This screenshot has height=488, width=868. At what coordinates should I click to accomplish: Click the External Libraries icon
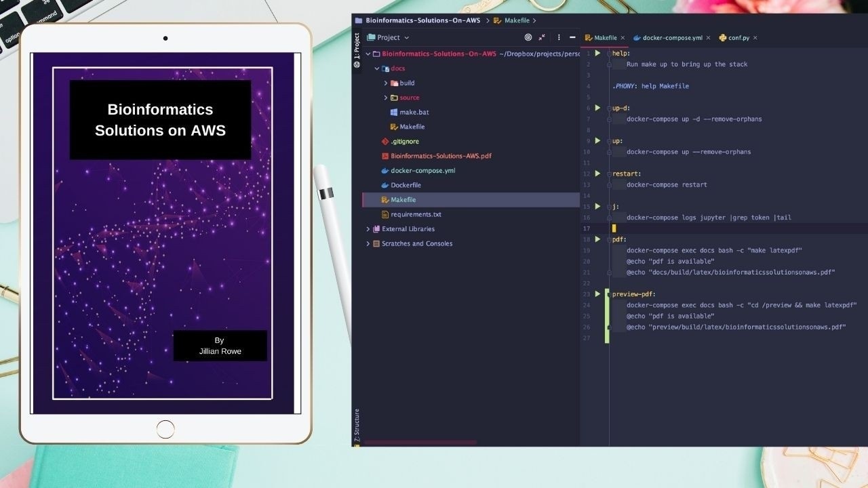pyautogui.click(x=376, y=229)
